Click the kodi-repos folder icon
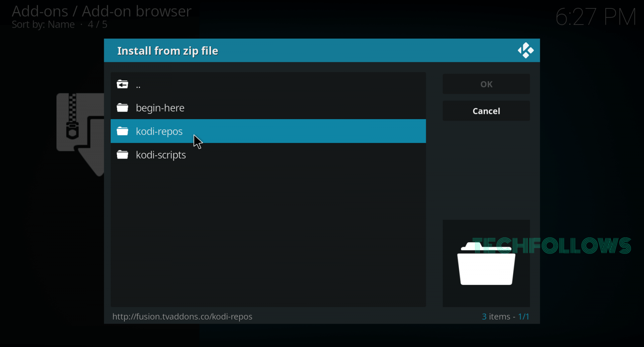 click(122, 131)
